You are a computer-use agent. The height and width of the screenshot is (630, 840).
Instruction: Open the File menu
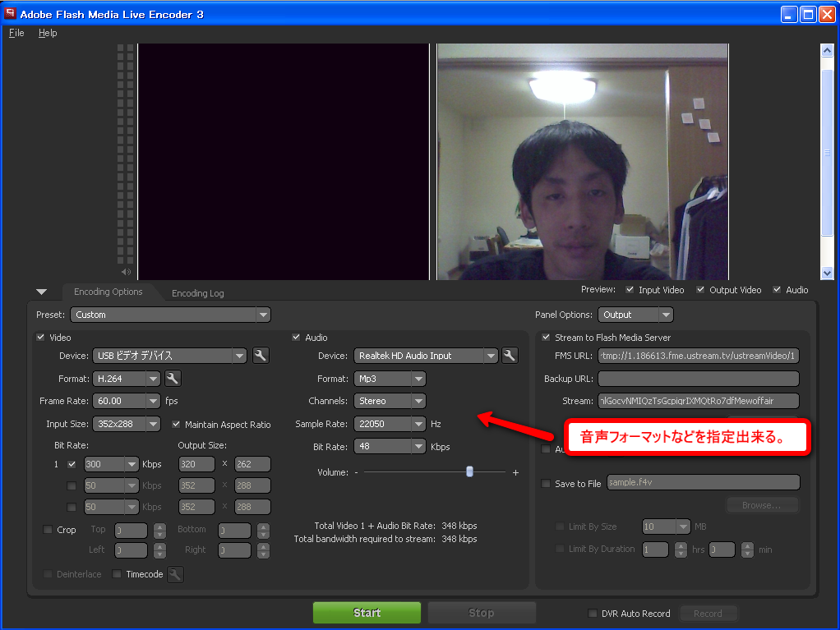pyautogui.click(x=16, y=33)
